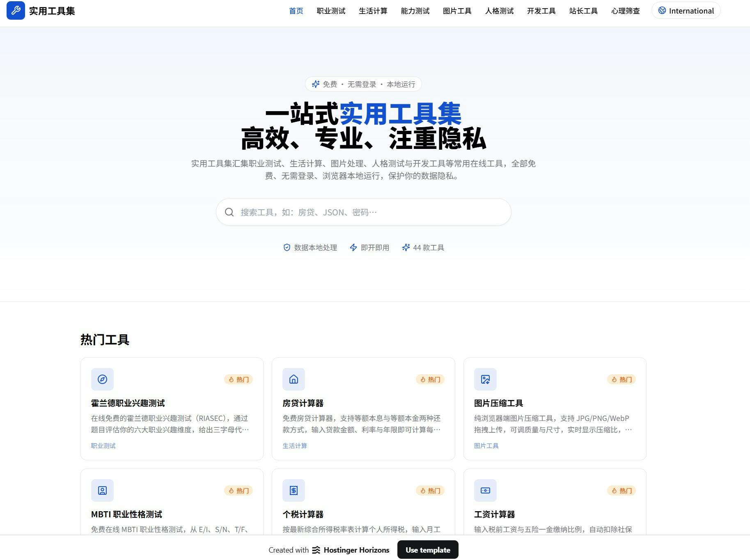Image resolution: width=750 pixels, height=560 pixels.
Task: Click the compass icon on 霍兰德职业兴趣测试 card
Action: point(102,379)
